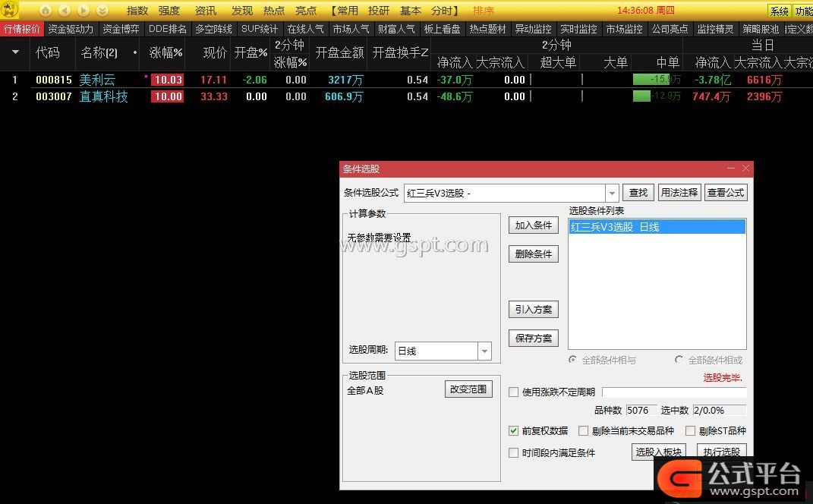Sort by the 现价 column header
Screen dimensions: 813x504
coord(215,52)
